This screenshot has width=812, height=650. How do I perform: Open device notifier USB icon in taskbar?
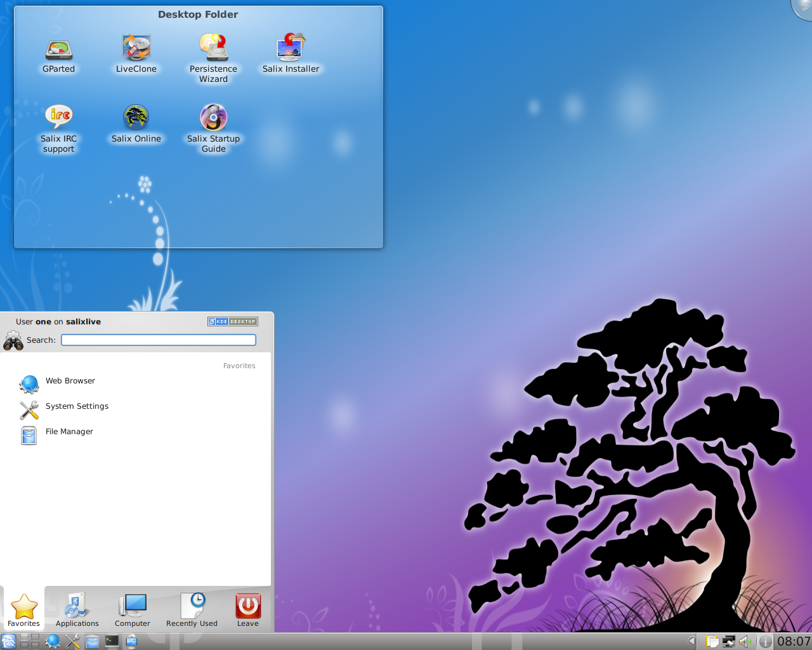tap(131, 642)
